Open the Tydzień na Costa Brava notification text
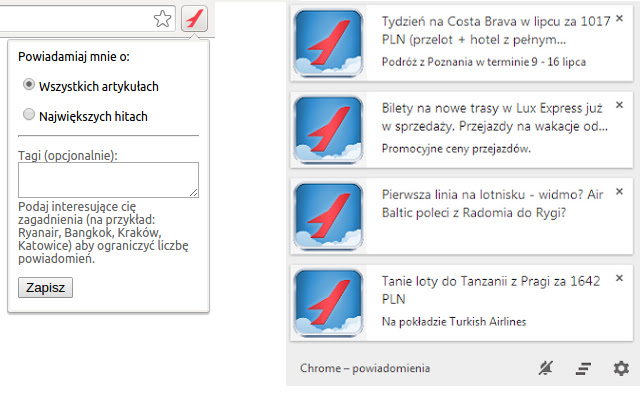The image size is (640, 400). point(496,30)
